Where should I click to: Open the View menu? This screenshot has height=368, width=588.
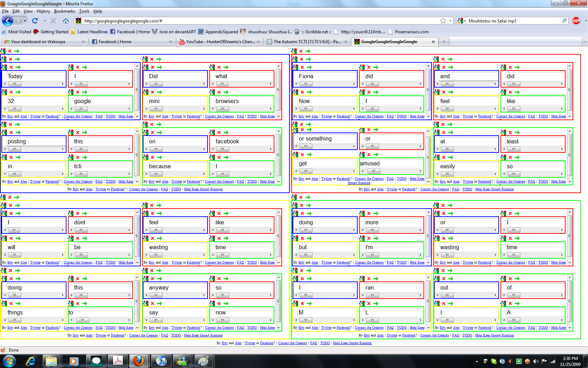coord(28,11)
